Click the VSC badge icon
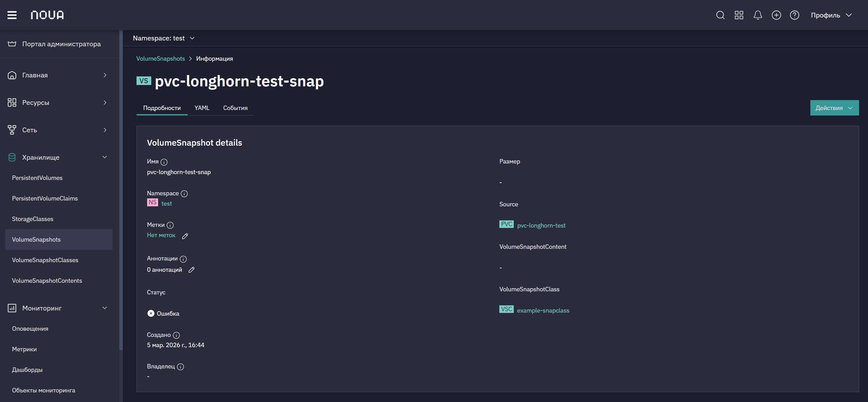 tap(507, 309)
